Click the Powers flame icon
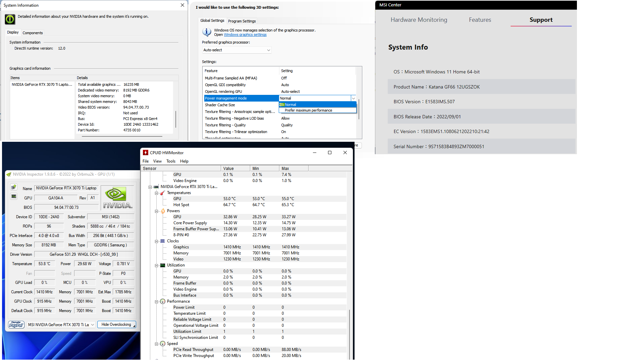644x362 pixels. tap(163, 211)
